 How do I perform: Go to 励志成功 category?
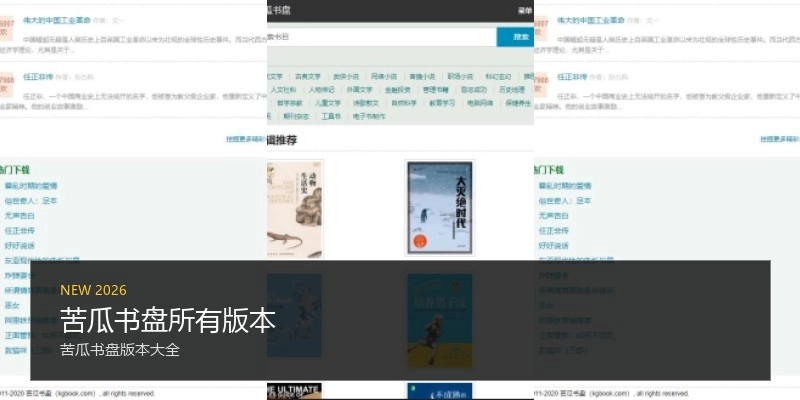(473, 90)
